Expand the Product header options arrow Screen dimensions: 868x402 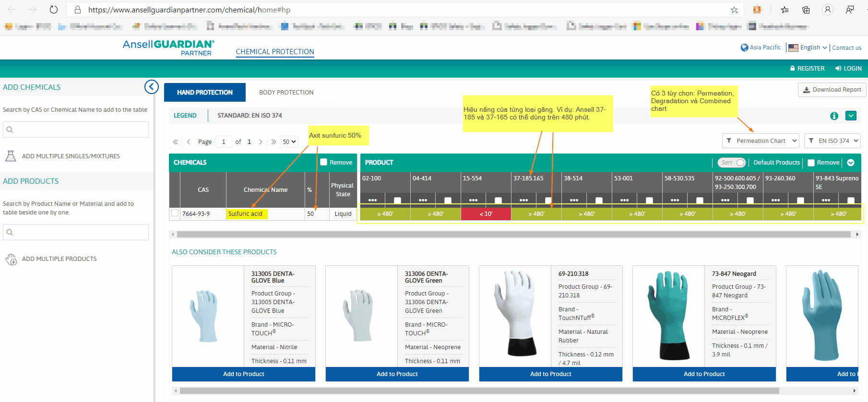coord(851,163)
